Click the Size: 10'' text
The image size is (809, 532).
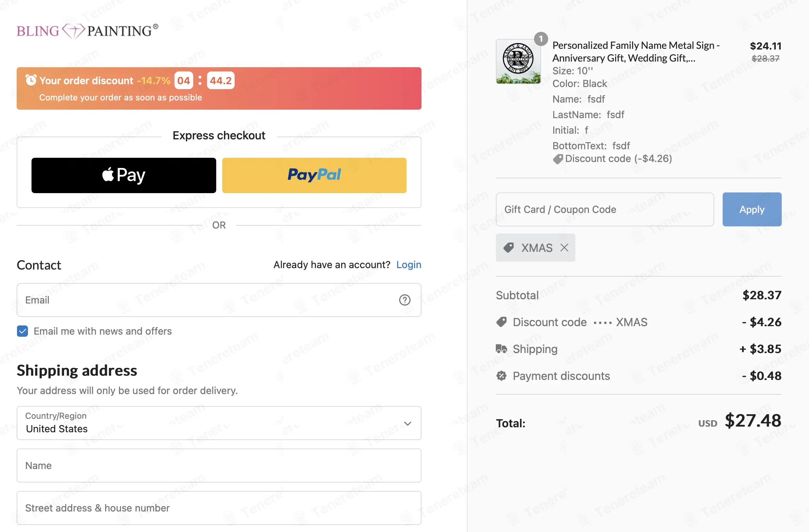point(573,71)
